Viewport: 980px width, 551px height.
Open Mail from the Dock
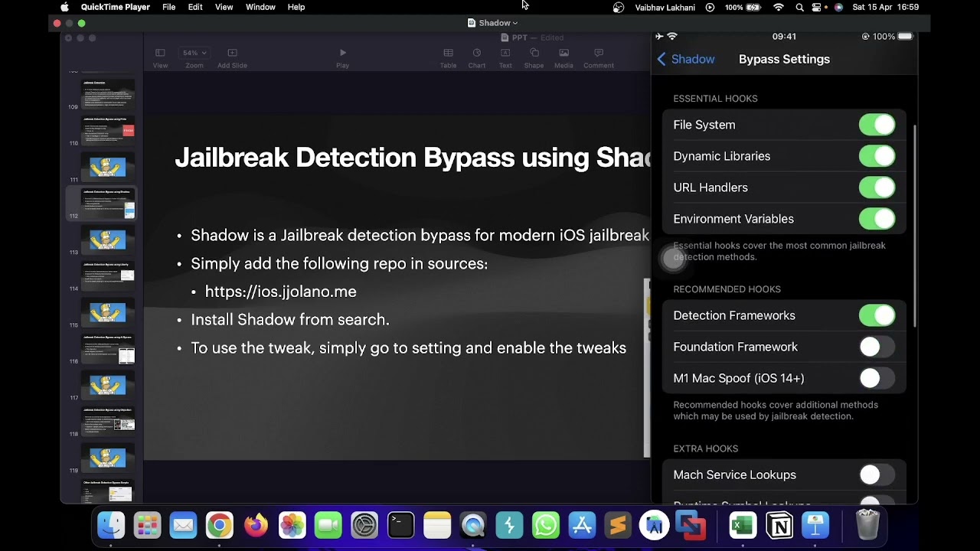click(183, 526)
